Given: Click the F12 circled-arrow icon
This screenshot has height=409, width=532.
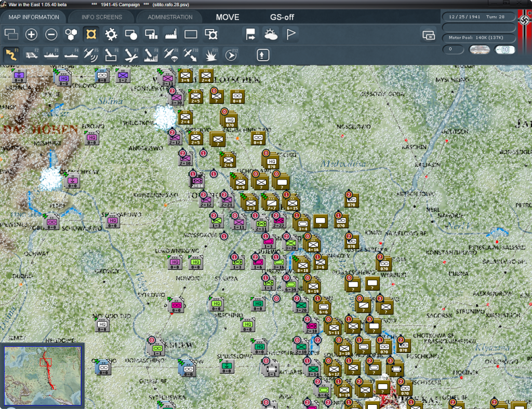Looking at the screenshot, I should coord(231,55).
